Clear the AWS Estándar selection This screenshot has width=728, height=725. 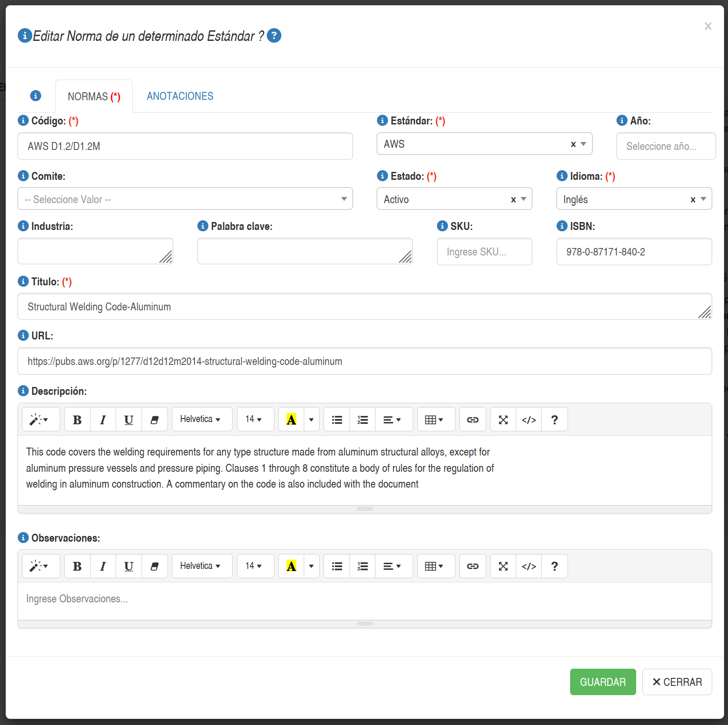coord(573,144)
